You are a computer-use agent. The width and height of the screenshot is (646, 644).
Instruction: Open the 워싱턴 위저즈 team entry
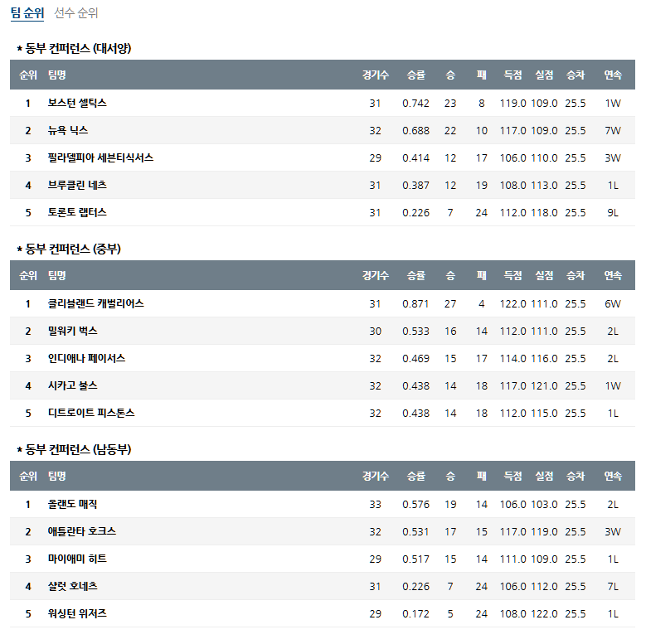[x=77, y=613]
